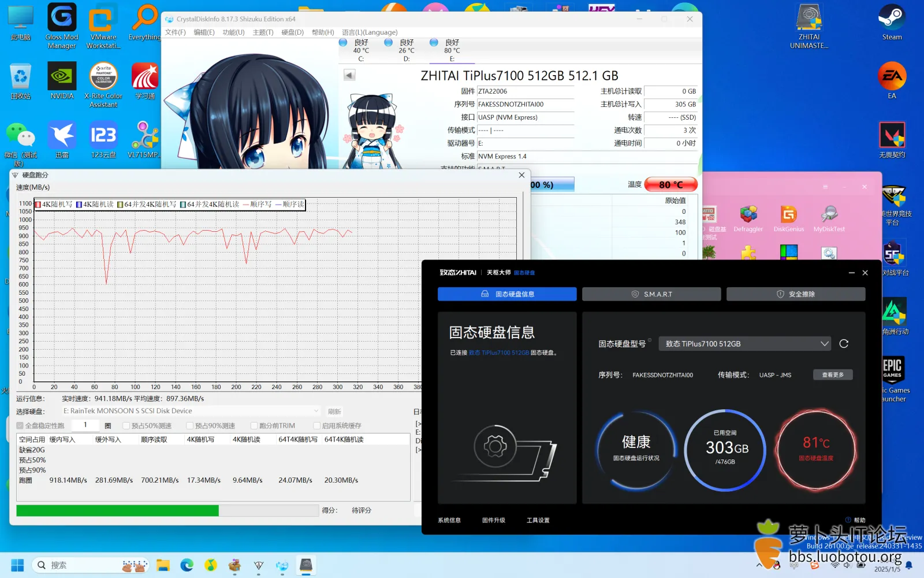Click the Windows Start button
The width and height of the screenshot is (924, 578).
click(18, 565)
